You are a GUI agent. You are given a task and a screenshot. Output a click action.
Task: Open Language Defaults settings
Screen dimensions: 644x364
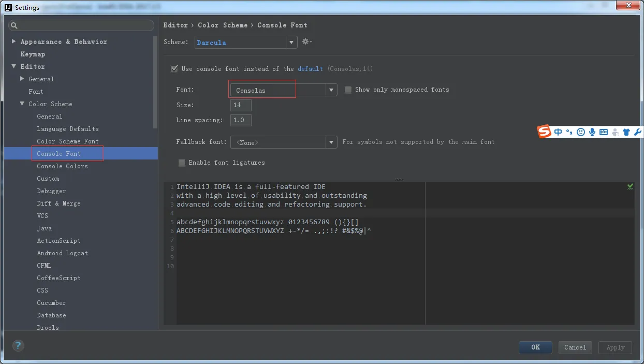click(x=67, y=128)
